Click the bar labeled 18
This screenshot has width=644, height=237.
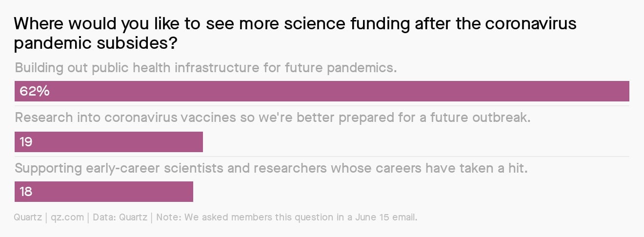[104, 192]
